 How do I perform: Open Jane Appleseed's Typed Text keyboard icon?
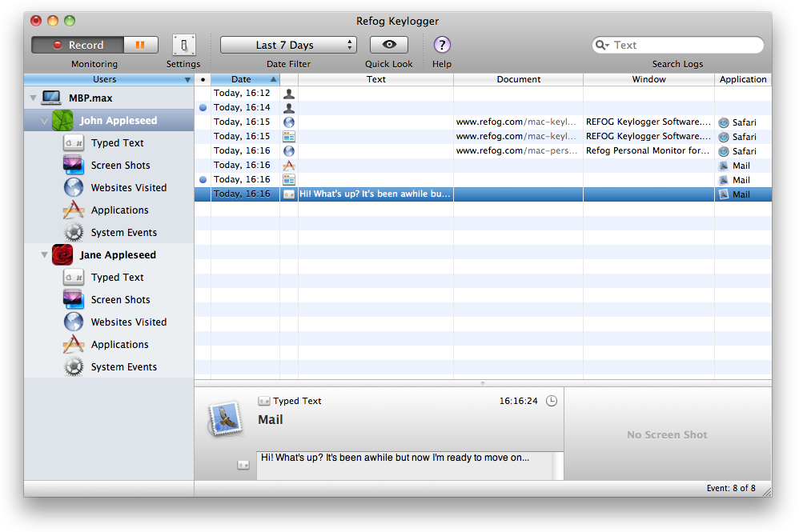pyautogui.click(x=74, y=277)
